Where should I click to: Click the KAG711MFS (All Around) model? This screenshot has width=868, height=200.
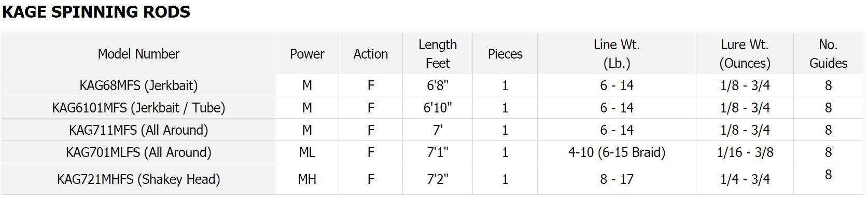138,130
